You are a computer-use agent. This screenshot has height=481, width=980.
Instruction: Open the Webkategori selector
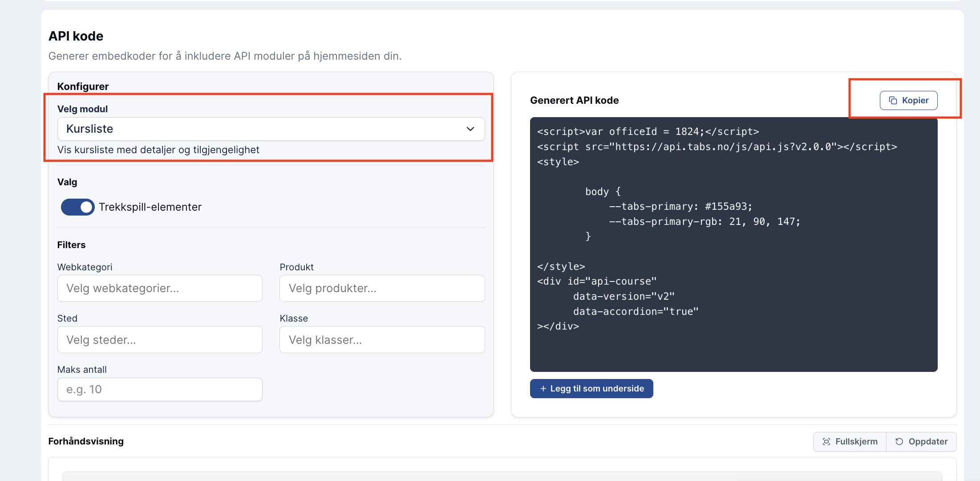point(160,289)
